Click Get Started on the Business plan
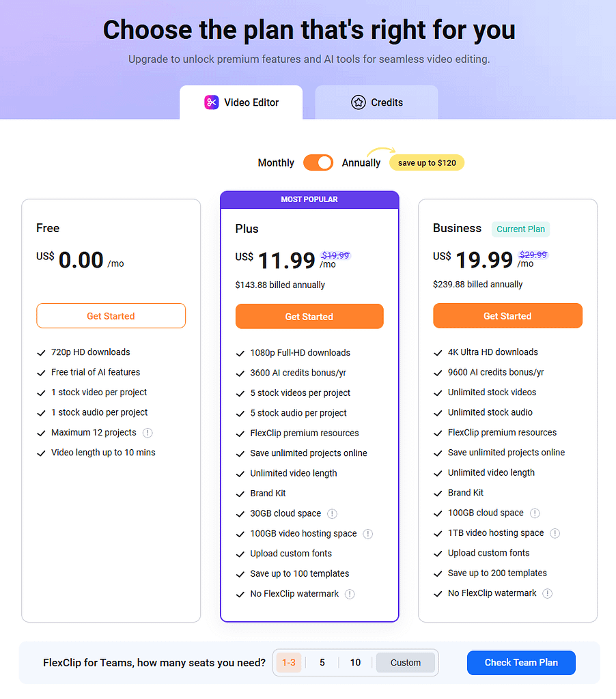The height and width of the screenshot is (699, 616). pos(507,316)
